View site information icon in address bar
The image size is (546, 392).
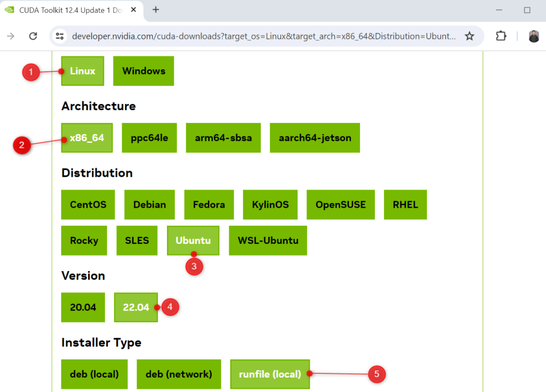tap(60, 36)
